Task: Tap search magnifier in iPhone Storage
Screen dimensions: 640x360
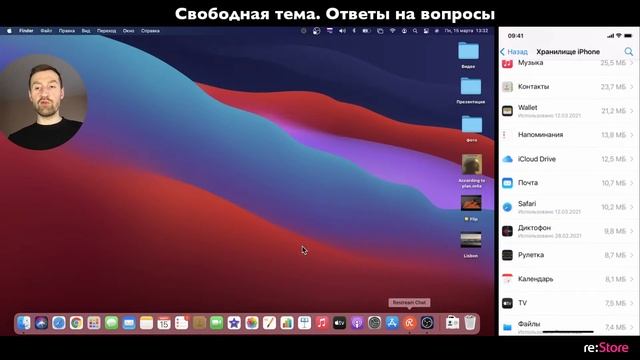Action: coord(629,52)
